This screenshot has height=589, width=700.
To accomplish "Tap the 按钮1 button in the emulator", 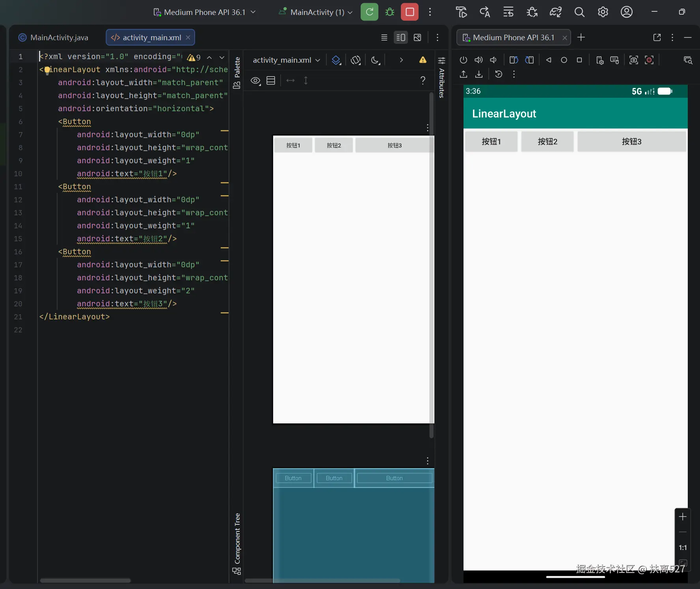I will click(x=491, y=142).
